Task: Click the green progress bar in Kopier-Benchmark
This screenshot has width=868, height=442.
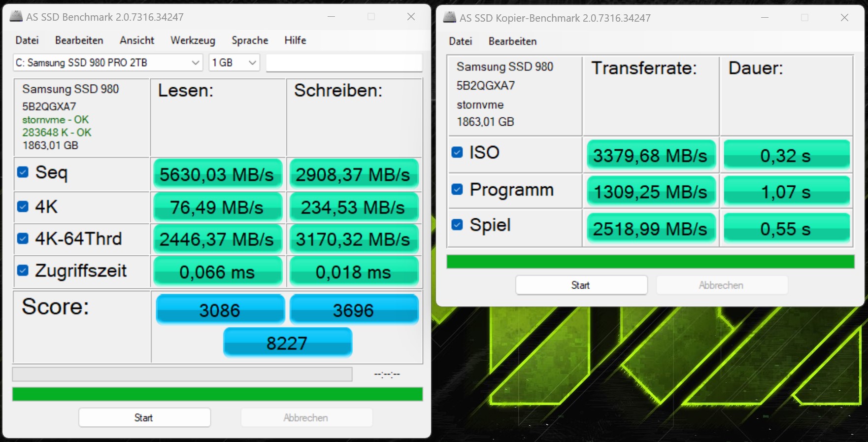Action: (x=650, y=262)
